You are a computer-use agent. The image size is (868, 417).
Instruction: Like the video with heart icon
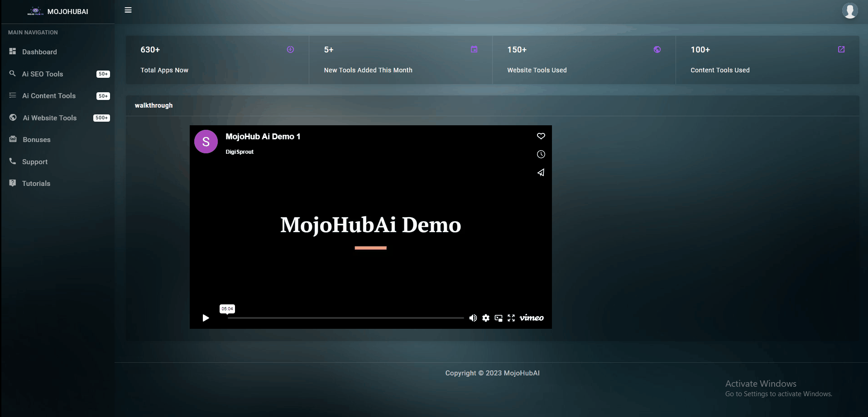coord(541,136)
